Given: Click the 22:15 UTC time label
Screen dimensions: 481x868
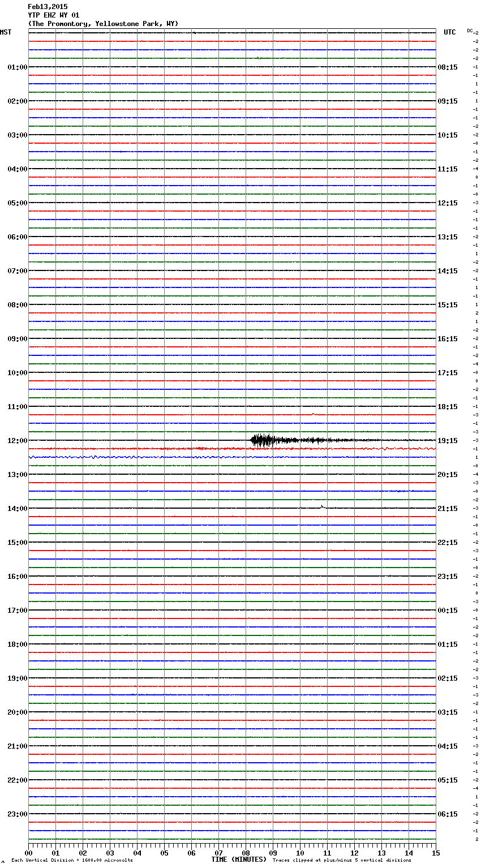Looking at the screenshot, I should [x=448, y=543].
